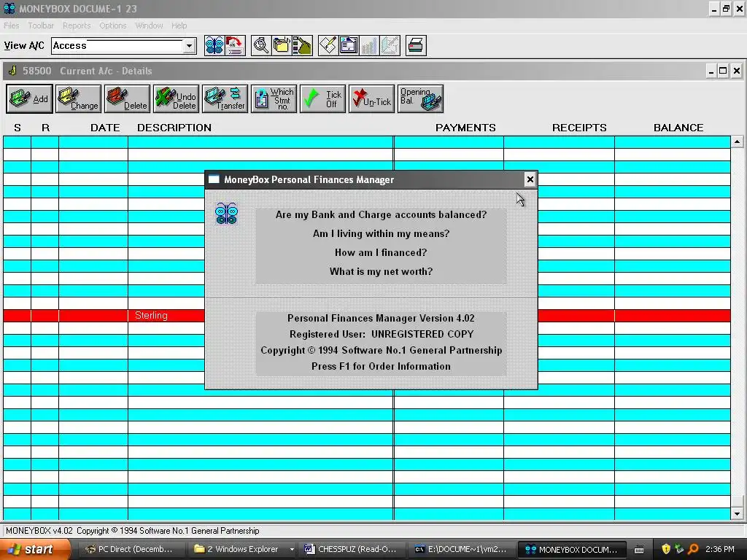Open the Window menu

tap(149, 26)
